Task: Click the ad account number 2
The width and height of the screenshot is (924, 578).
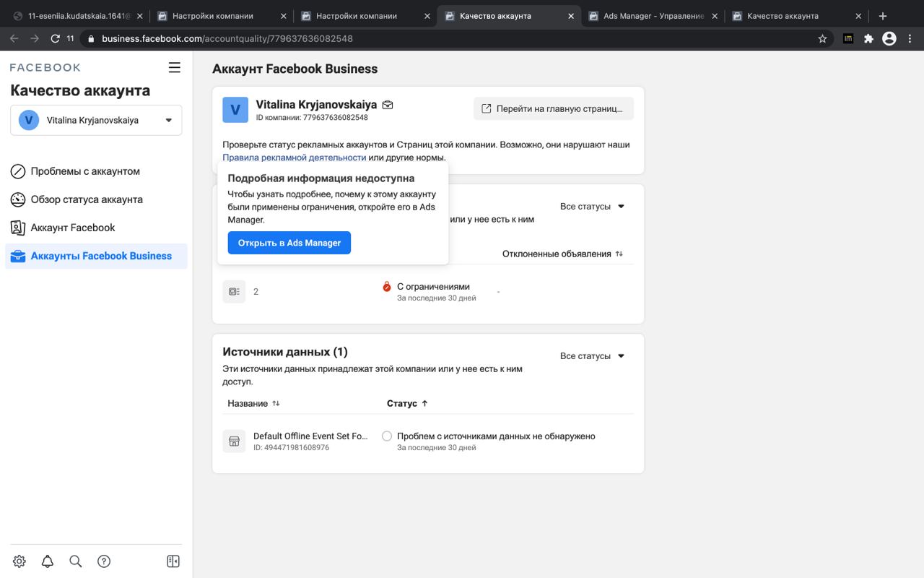Action: click(x=256, y=292)
